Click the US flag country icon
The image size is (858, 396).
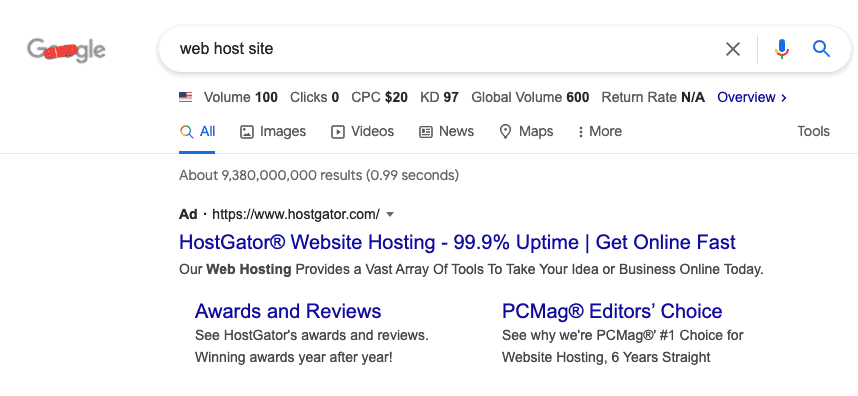[x=185, y=97]
